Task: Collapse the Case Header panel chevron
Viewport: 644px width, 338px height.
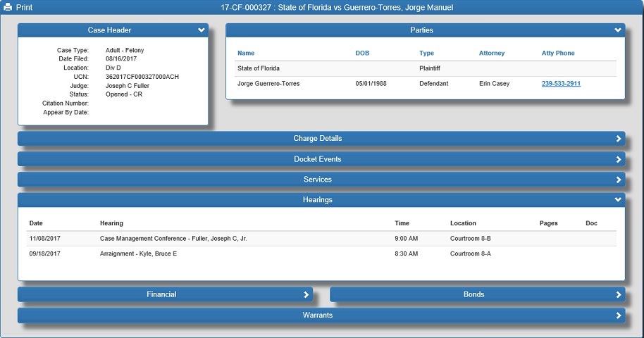Action: pyautogui.click(x=202, y=30)
